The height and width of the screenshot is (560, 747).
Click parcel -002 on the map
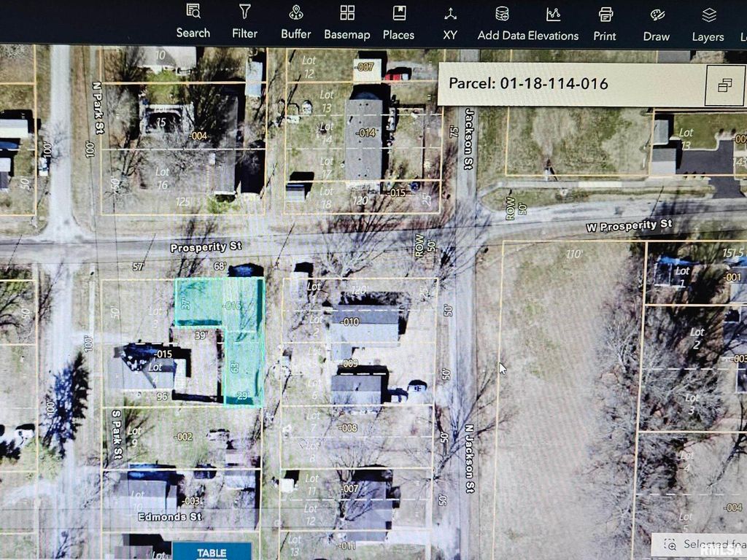point(183,437)
